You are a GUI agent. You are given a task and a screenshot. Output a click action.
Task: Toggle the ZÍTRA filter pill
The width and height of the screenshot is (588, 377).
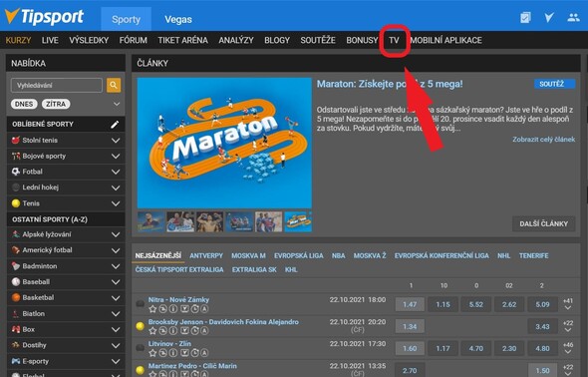[56, 104]
